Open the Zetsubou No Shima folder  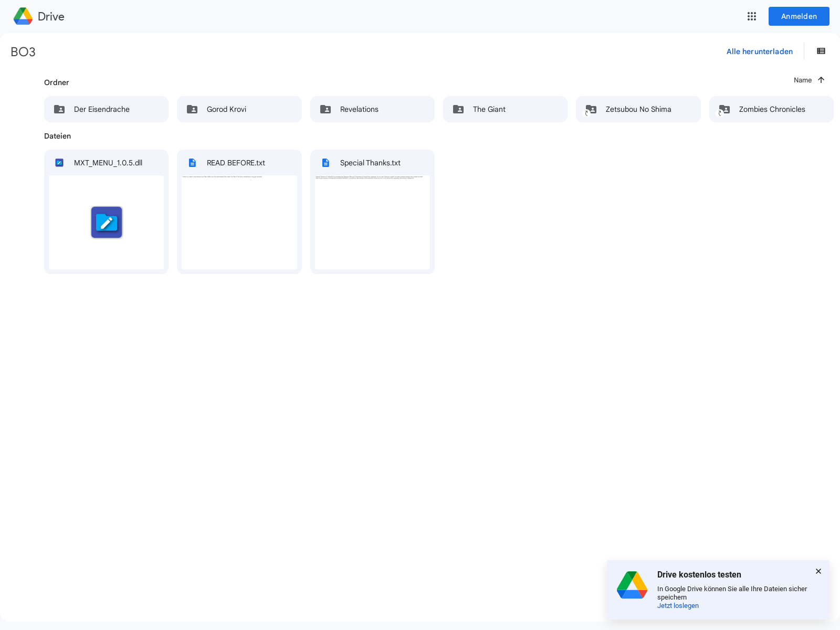coord(638,109)
